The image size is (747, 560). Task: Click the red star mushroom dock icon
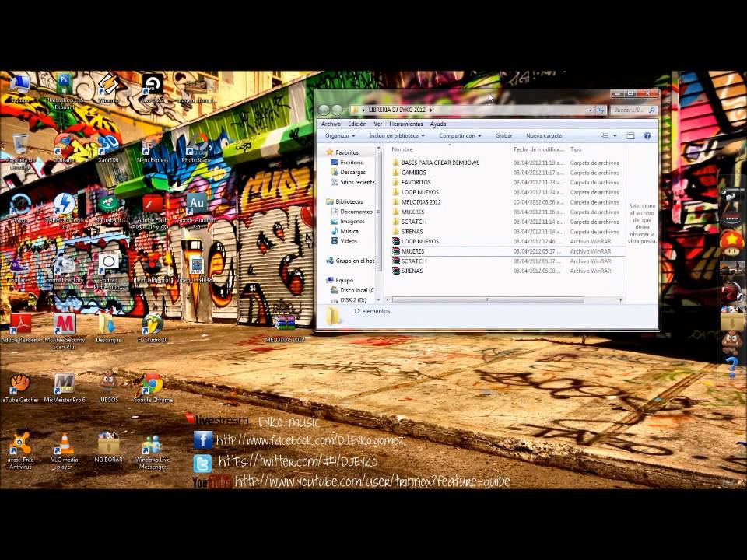[731, 243]
